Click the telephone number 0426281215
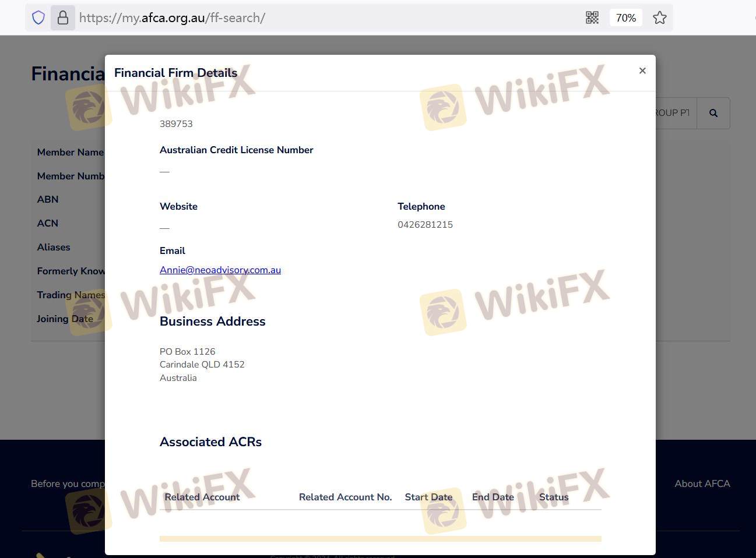Screen dimensions: 756x558 pos(425,224)
